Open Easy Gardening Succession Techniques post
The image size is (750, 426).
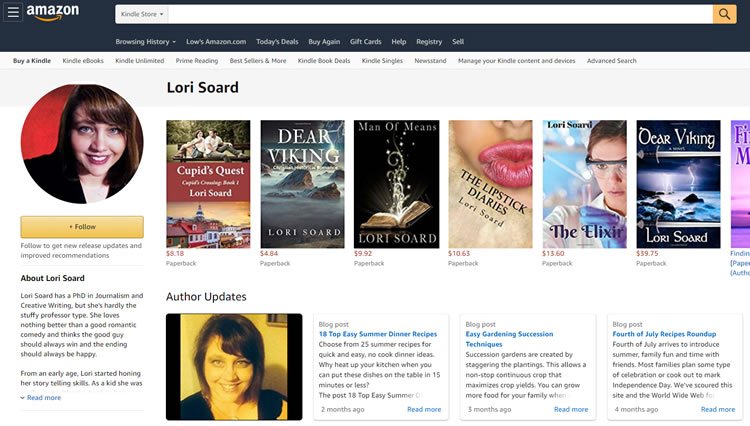pyautogui.click(x=509, y=339)
